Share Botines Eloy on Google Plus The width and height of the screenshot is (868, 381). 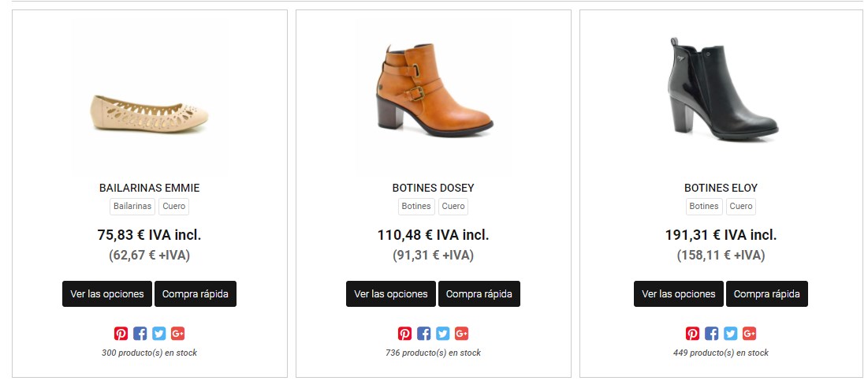750,334
